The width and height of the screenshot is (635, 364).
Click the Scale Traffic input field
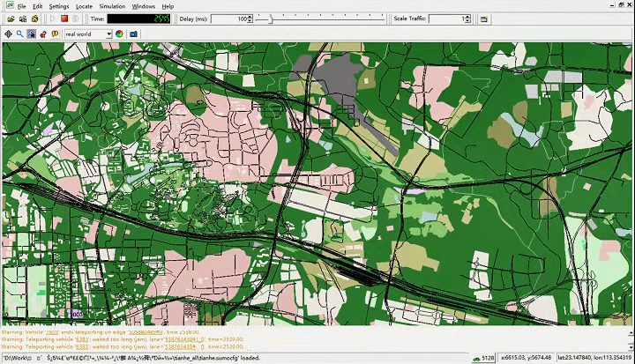446,19
